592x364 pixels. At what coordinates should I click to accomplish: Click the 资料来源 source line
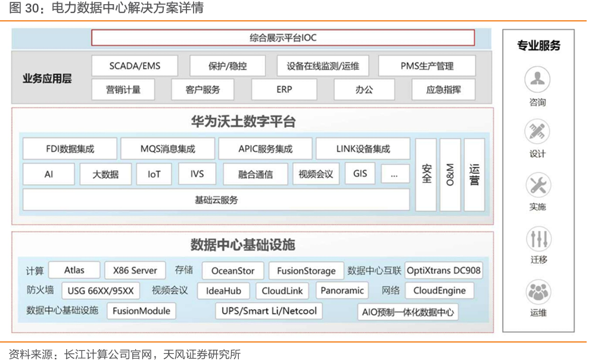pyautogui.click(x=124, y=354)
